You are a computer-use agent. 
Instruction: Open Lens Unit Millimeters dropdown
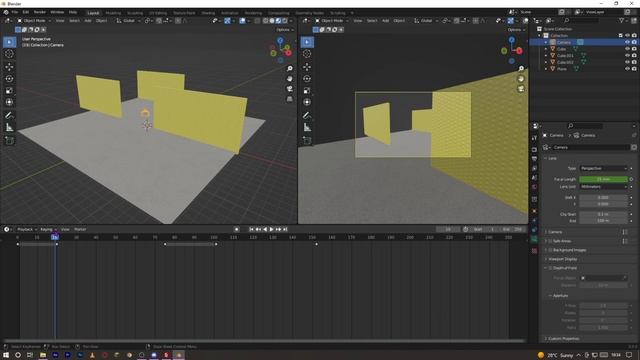click(603, 187)
